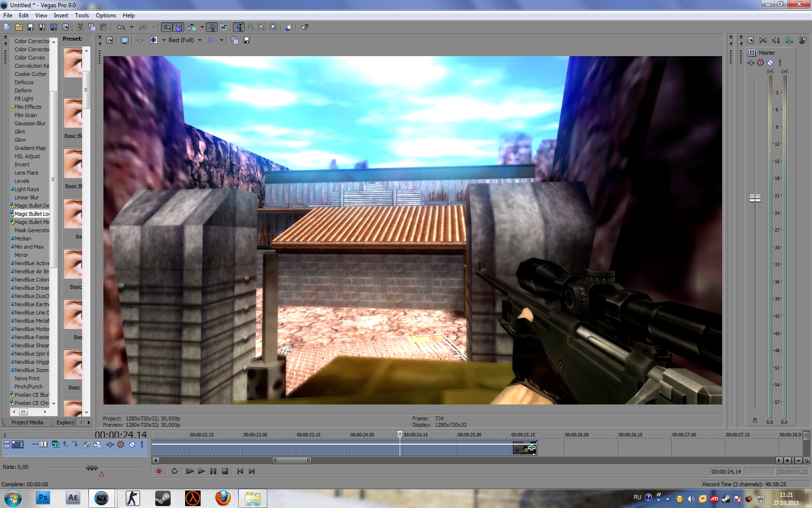Open Project Video Properties in preview toolbar
Image resolution: width=812 pixels, height=508 pixels.
coord(110,40)
